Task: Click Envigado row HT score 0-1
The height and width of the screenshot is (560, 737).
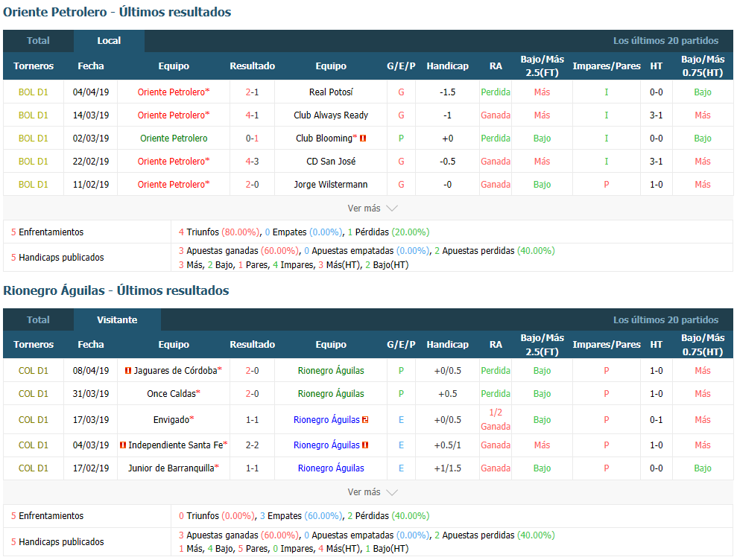Action: tap(657, 420)
